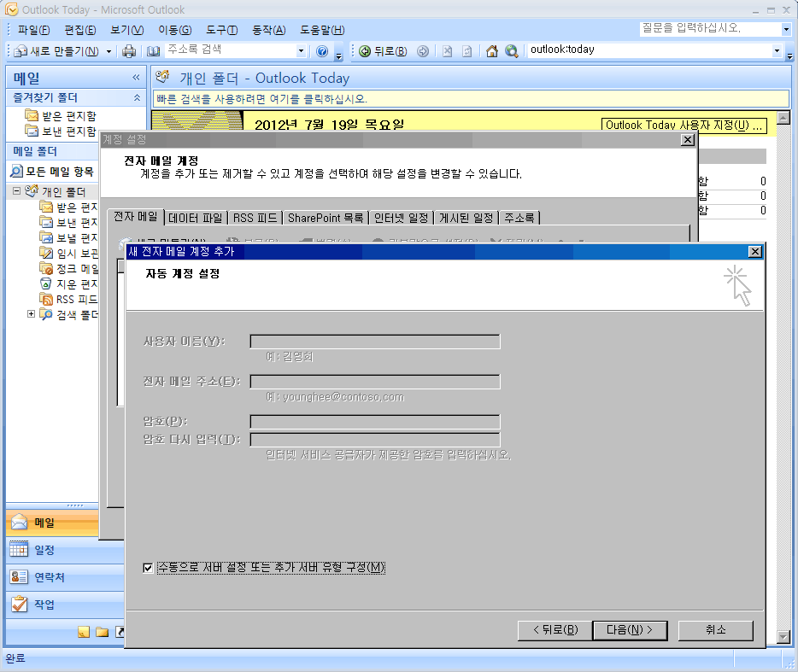Click the search the web globe icon
798x672 pixels.
[512, 51]
